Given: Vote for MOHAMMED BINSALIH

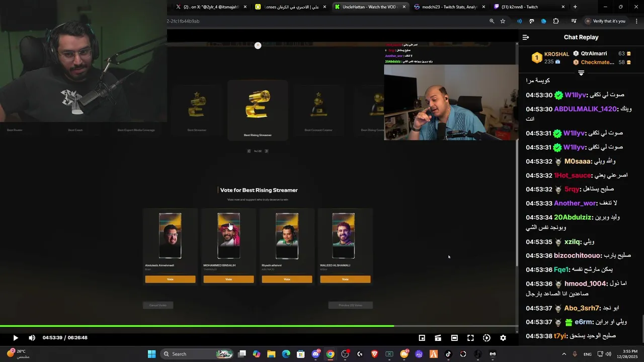Looking at the screenshot, I should [228, 279].
